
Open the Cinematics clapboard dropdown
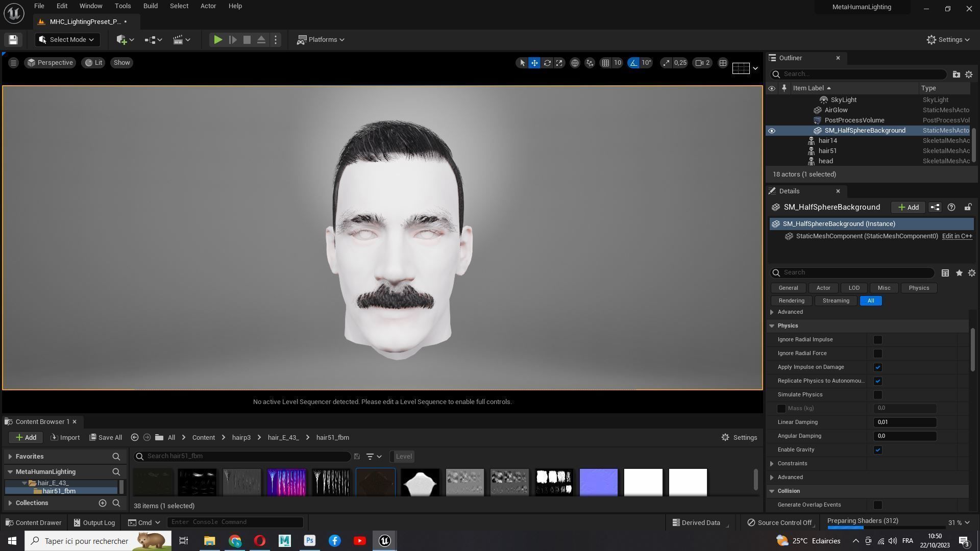pyautogui.click(x=181, y=40)
